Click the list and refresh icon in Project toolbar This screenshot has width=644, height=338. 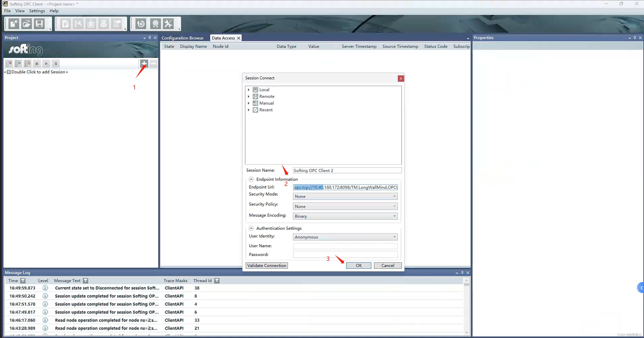click(27, 64)
